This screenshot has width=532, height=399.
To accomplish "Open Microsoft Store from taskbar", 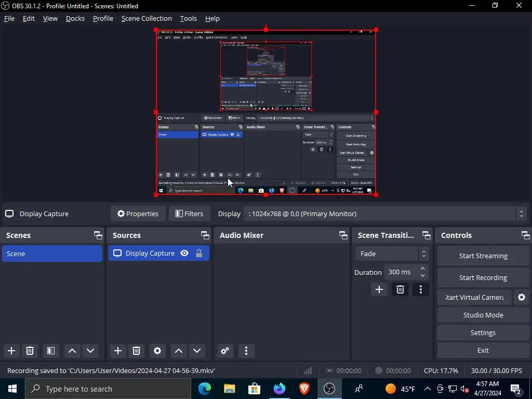I will tap(254, 389).
